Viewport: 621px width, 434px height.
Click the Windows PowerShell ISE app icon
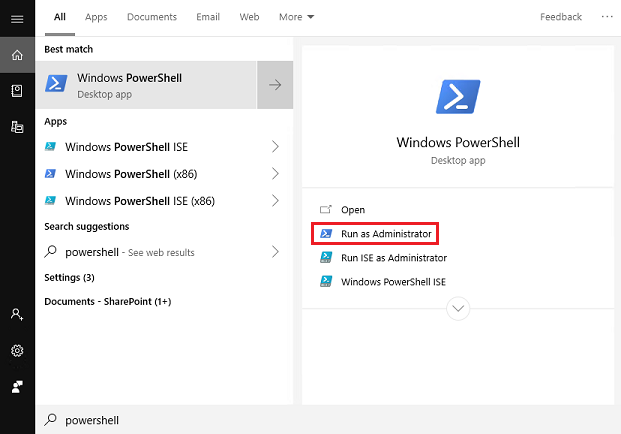click(52, 147)
